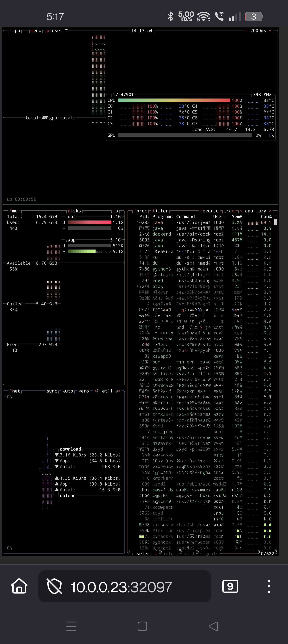The image size is (288, 644).
Task: Click the red down arrow beside select
Action: pos(156,553)
